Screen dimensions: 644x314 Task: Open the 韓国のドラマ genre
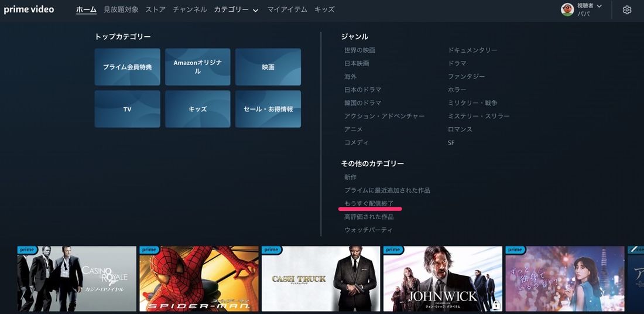(x=362, y=103)
